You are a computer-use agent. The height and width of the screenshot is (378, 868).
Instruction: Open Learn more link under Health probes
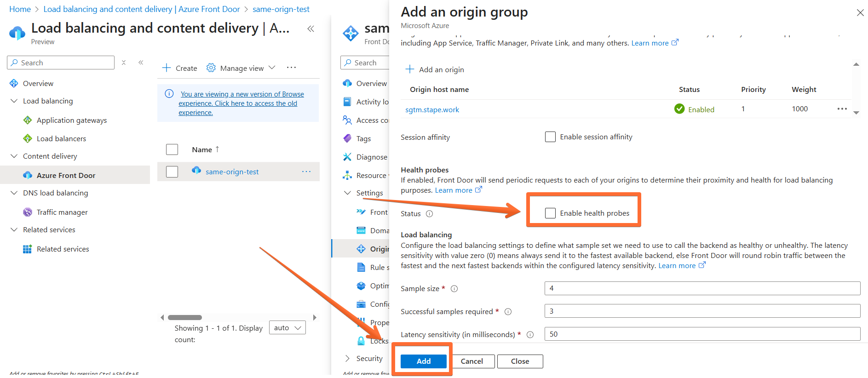pyautogui.click(x=458, y=190)
